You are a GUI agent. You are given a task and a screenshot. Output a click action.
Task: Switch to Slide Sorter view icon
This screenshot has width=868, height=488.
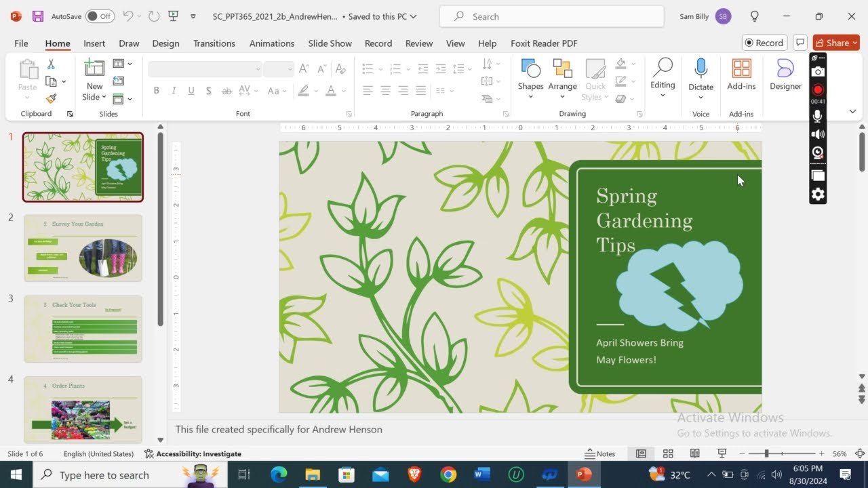pos(668,454)
